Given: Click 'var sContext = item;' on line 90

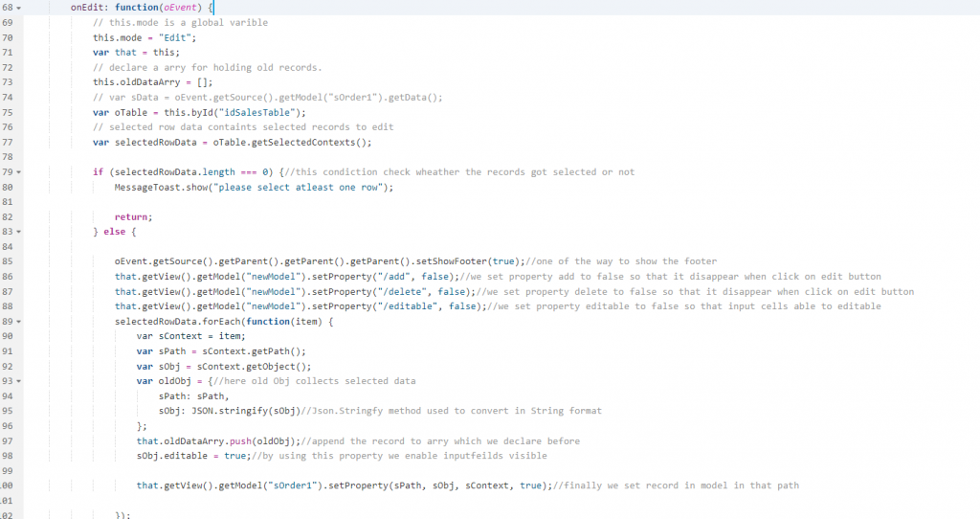Looking at the screenshot, I should click(x=191, y=336).
